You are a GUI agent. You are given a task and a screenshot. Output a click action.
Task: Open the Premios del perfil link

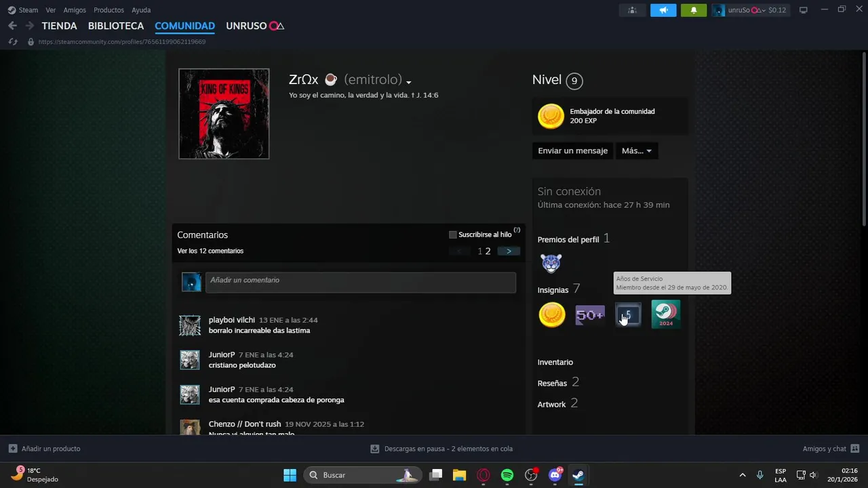[568, 239]
